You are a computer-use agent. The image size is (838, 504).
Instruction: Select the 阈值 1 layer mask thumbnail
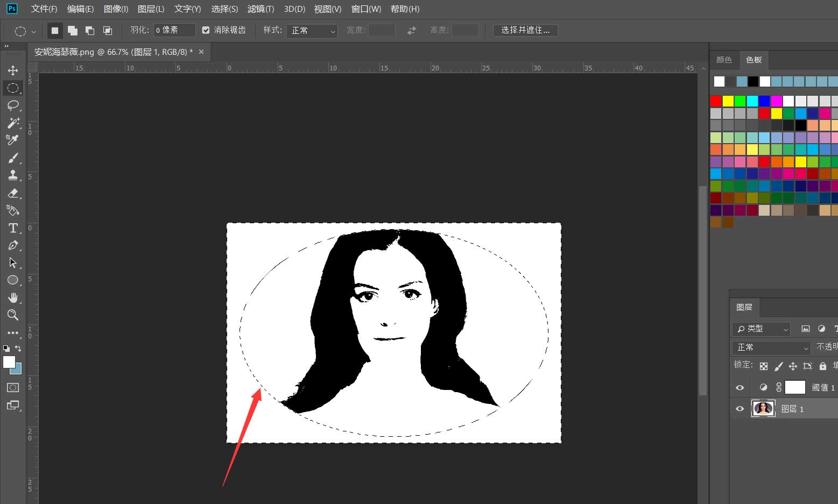tap(795, 387)
